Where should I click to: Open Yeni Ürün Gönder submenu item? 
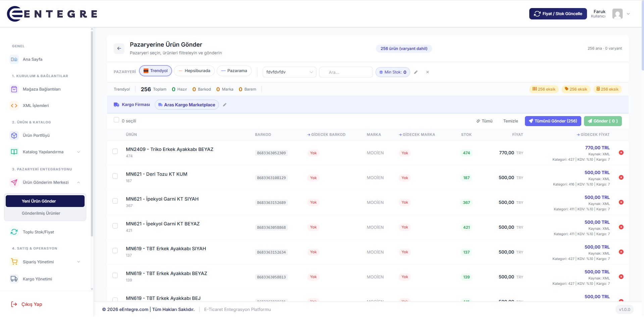[x=45, y=201]
